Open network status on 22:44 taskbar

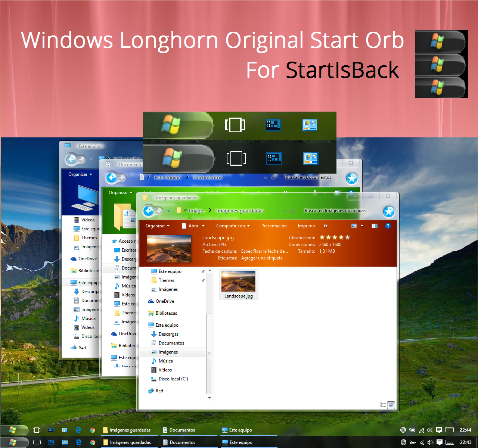coord(422,430)
